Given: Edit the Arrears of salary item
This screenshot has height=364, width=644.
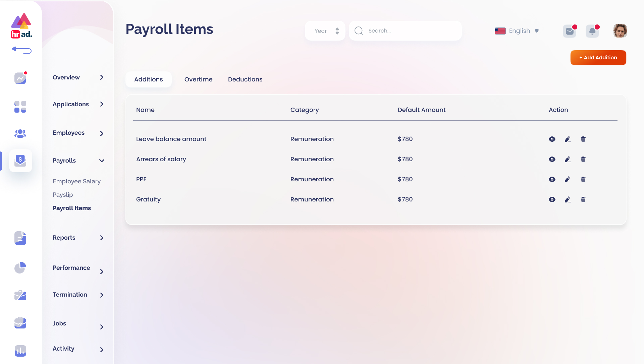Looking at the screenshot, I should 568,159.
